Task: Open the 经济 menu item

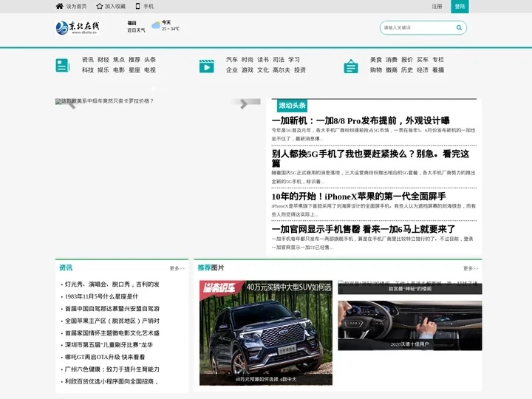Action: click(423, 70)
